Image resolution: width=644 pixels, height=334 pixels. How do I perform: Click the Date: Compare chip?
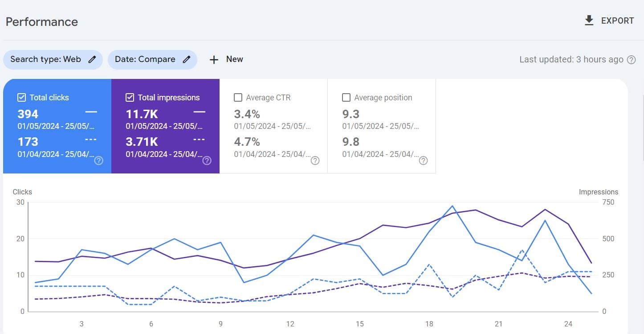(152, 59)
